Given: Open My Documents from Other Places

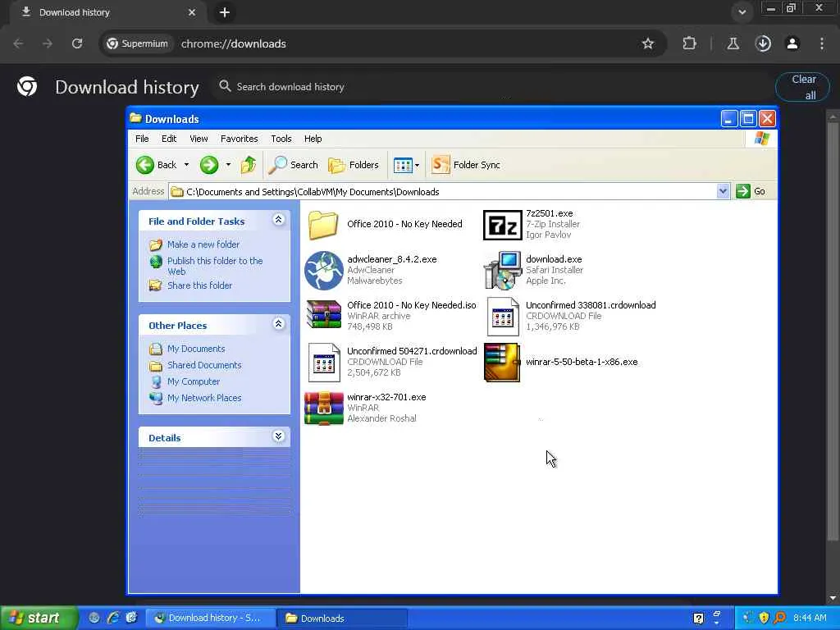Looking at the screenshot, I should click(195, 349).
